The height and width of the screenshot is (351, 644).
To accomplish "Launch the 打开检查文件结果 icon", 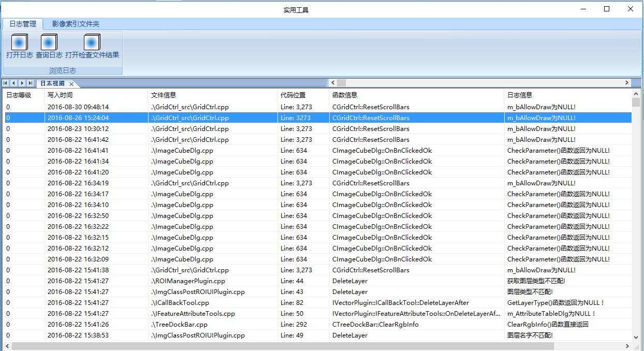I will coord(92,42).
